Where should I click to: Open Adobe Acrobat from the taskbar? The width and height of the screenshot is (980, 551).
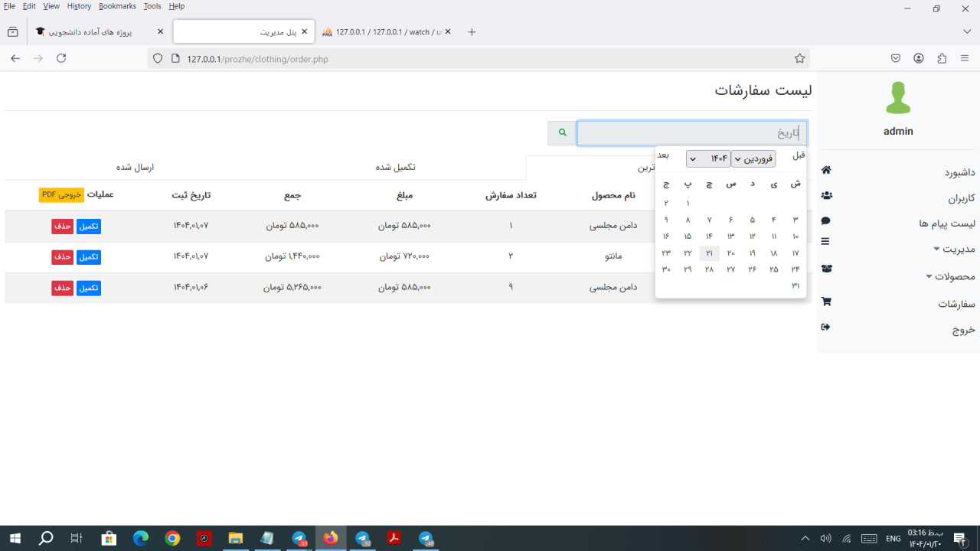(x=394, y=538)
